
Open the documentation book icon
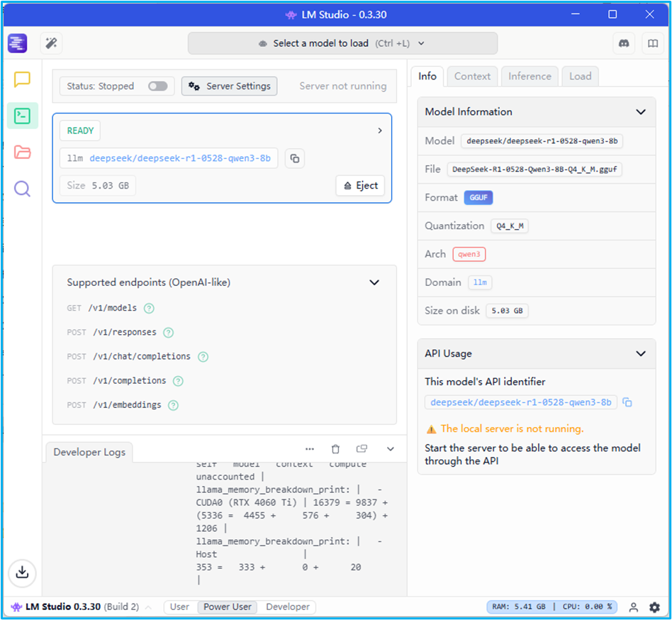pyautogui.click(x=653, y=43)
